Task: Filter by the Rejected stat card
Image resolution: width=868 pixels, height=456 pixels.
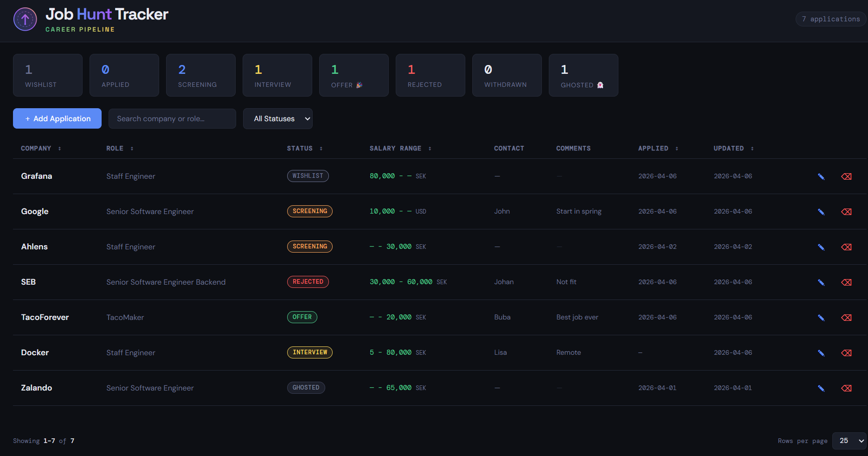Action: (x=431, y=75)
